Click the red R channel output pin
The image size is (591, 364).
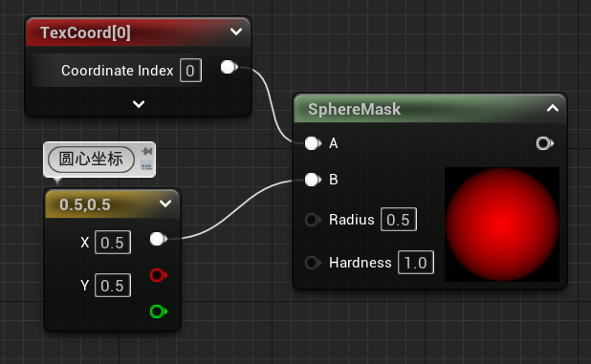(x=159, y=275)
